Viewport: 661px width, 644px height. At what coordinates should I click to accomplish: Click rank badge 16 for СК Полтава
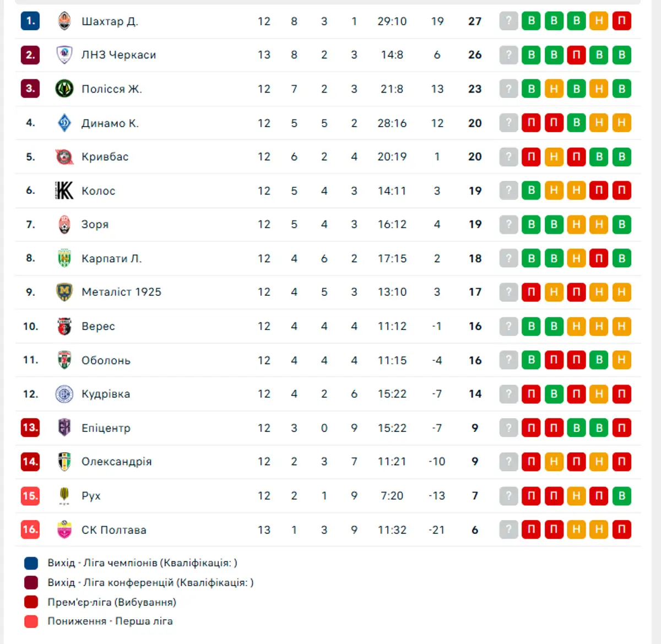pyautogui.click(x=30, y=530)
